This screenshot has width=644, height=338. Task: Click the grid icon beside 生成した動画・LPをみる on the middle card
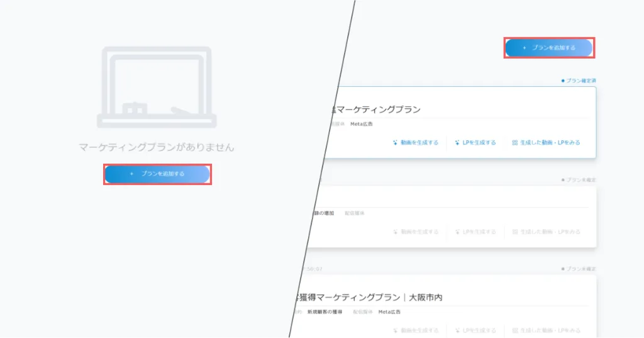coord(515,232)
